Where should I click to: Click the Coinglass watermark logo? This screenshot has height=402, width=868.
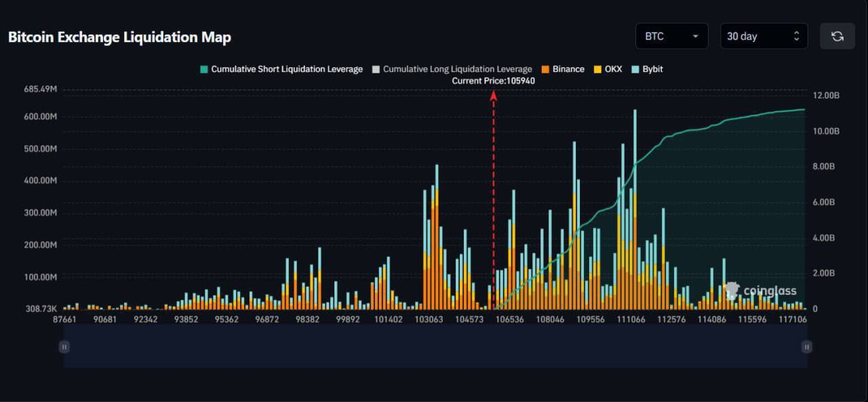[761, 291]
